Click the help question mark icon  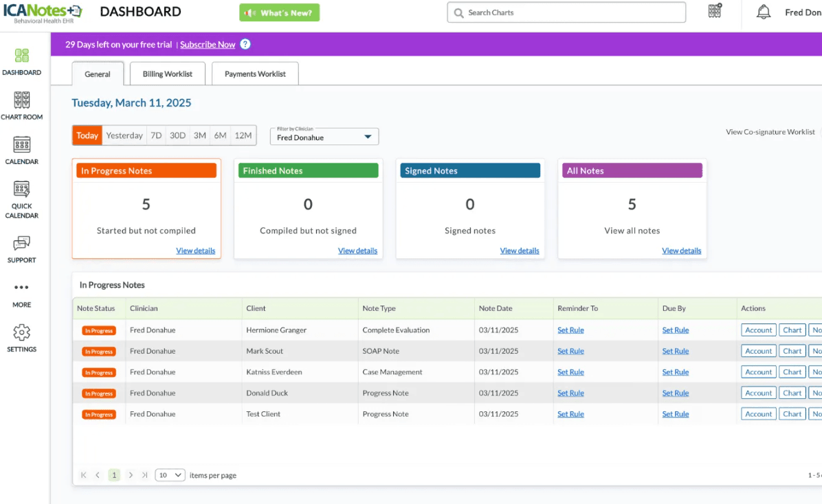pyautogui.click(x=245, y=45)
